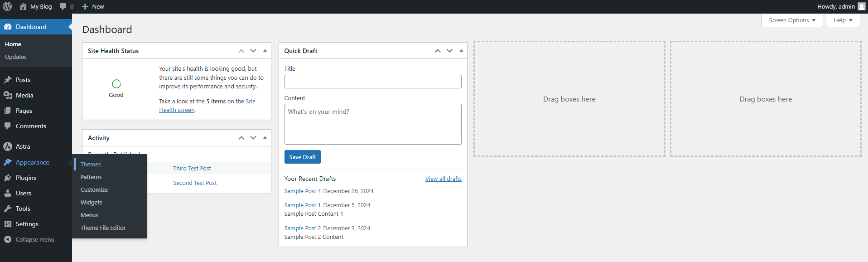Open Themes in Appearance submenu
This screenshot has height=262, width=868.
coord(91,164)
